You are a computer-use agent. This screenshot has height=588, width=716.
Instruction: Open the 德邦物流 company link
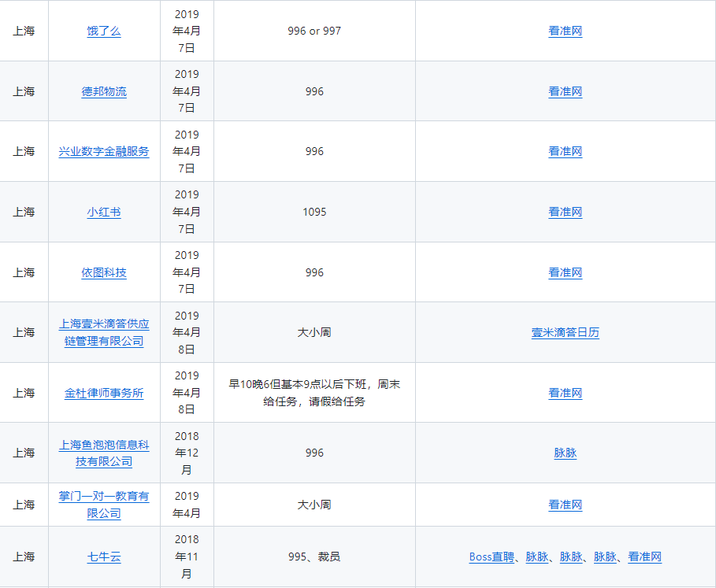tap(104, 91)
